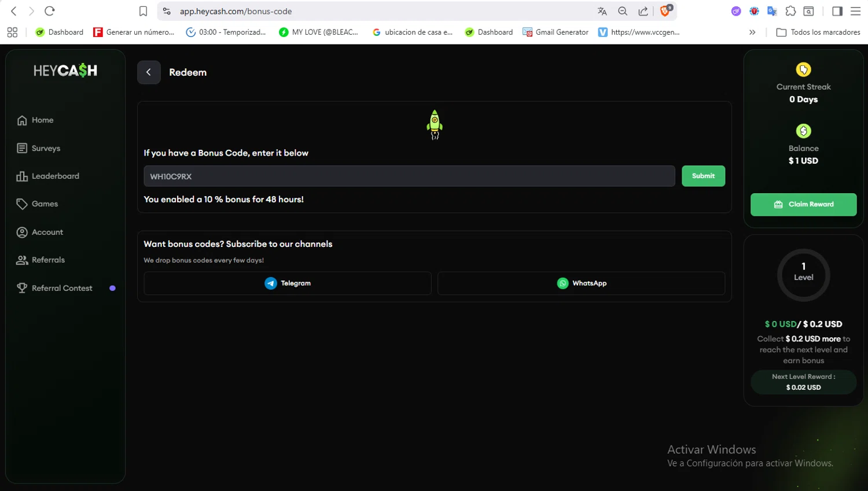
Task: Click the 'You enabled a 10 % bonus' message
Action: [223, 200]
